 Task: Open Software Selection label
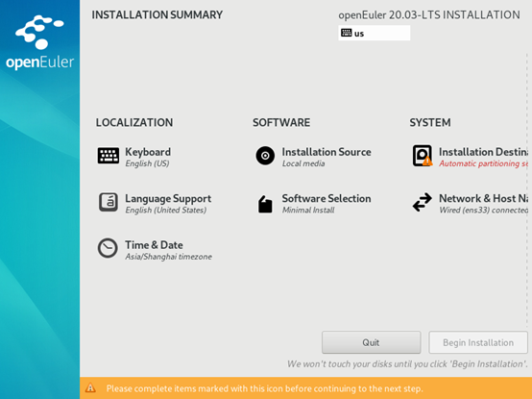point(326,198)
